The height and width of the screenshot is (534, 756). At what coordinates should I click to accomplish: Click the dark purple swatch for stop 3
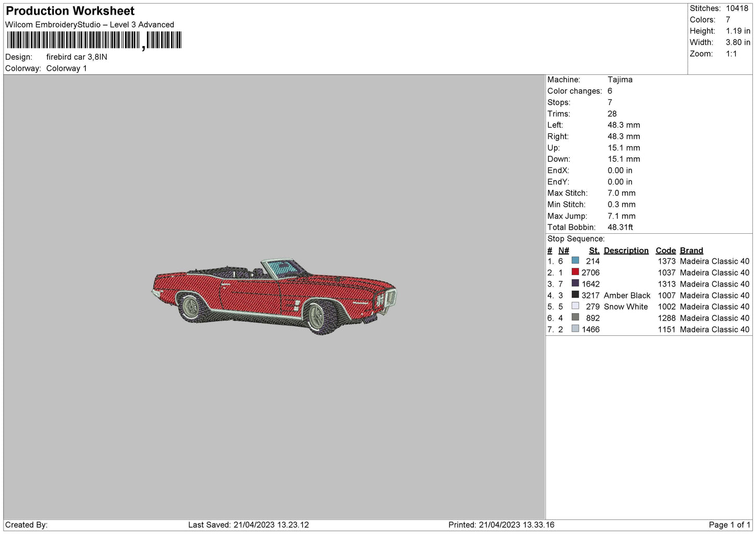pyautogui.click(x=576, y=283)
